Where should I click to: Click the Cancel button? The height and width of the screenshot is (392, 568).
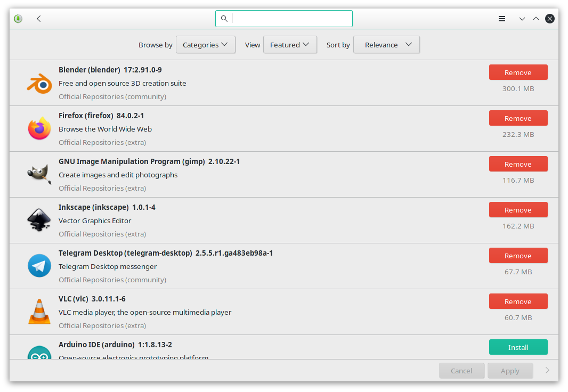461,371
